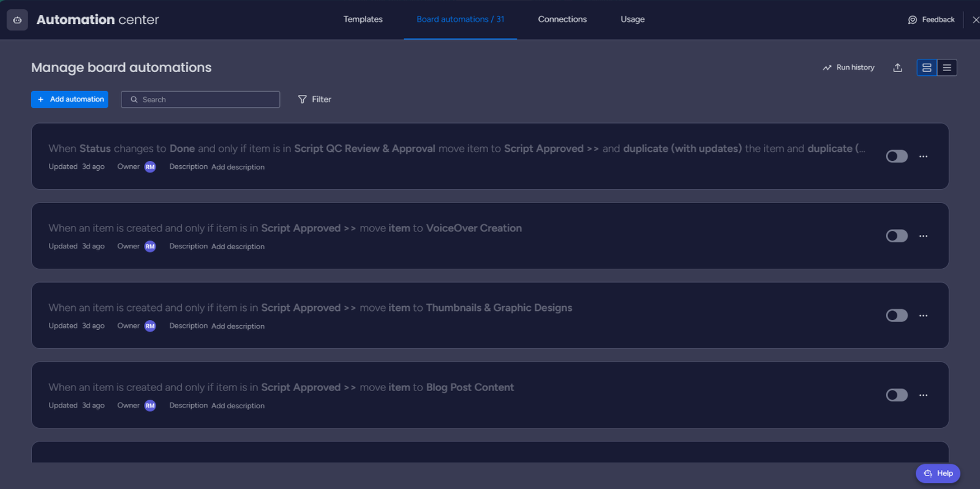The height and width of the screenshot is (489, 980).
Task: Open more options for Status Done automation
Action: 923,157
